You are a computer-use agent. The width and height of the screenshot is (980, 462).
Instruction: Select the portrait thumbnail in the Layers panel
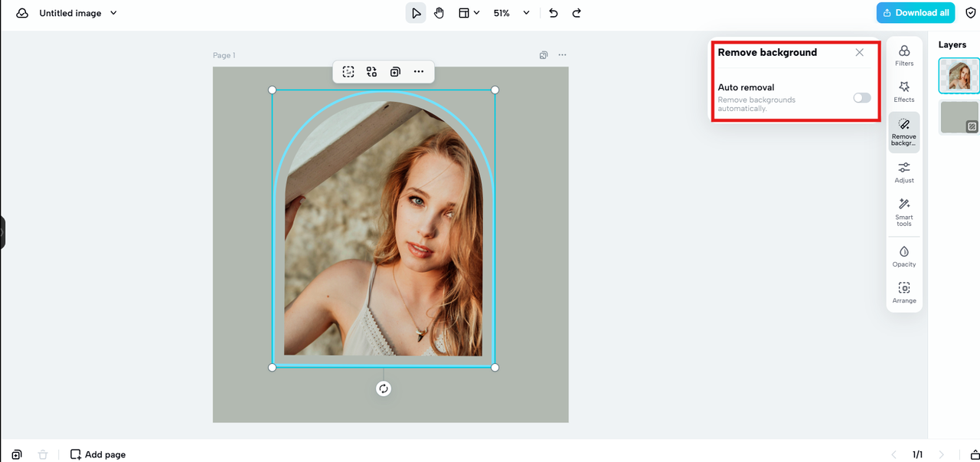[959, 76]
